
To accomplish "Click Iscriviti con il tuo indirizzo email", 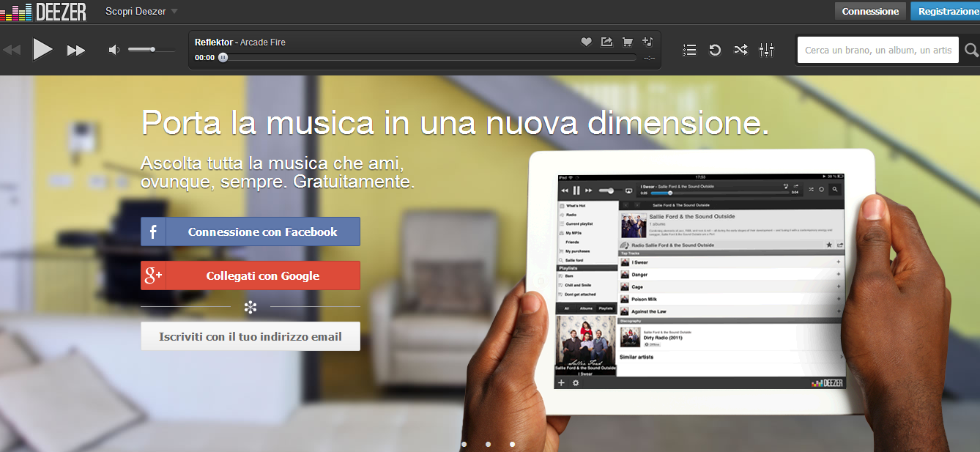I will pyautogui.click(x=250, y=336).
